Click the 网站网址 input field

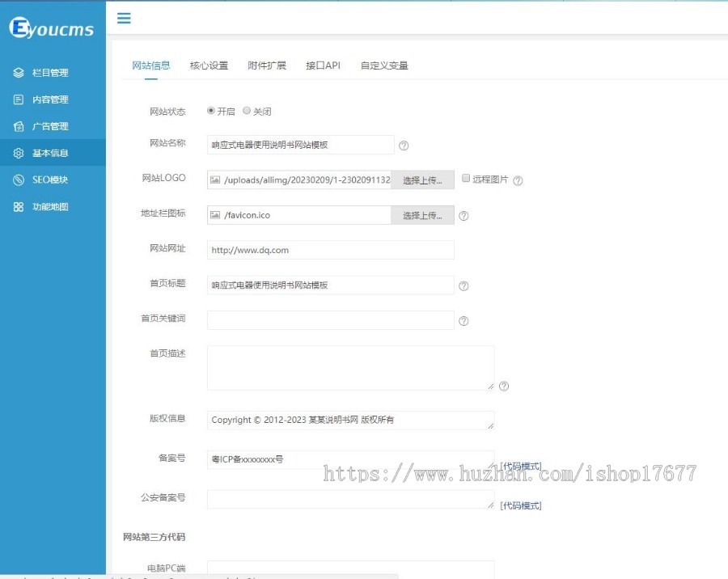point(331,250)
